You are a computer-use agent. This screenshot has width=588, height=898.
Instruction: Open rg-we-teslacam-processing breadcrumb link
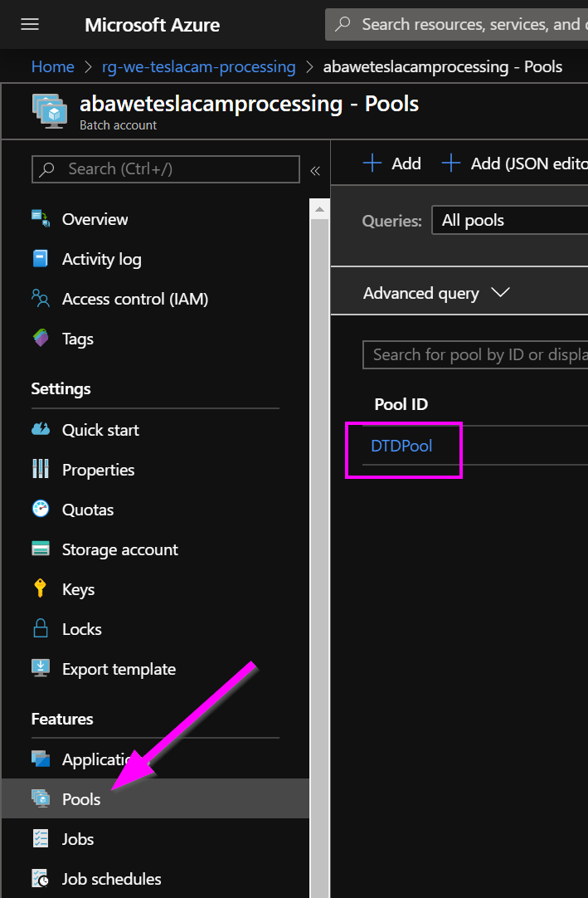click(199, 66)
